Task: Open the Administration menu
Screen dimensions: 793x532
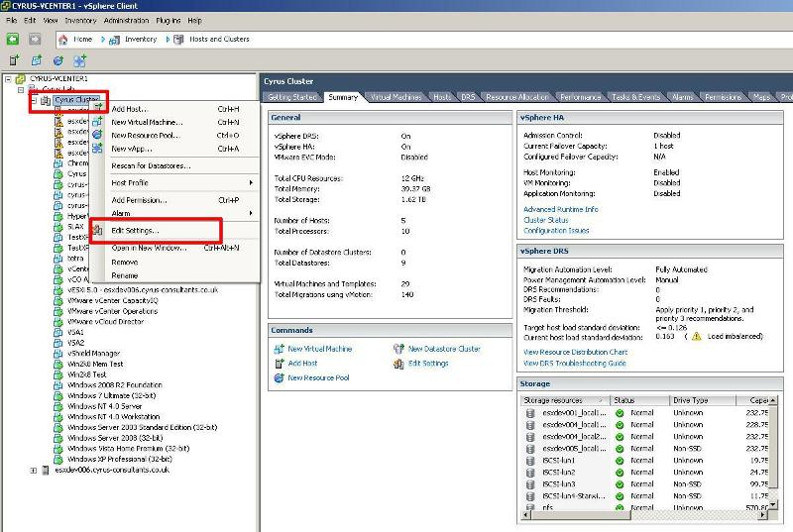Action: tap(127, 21)
